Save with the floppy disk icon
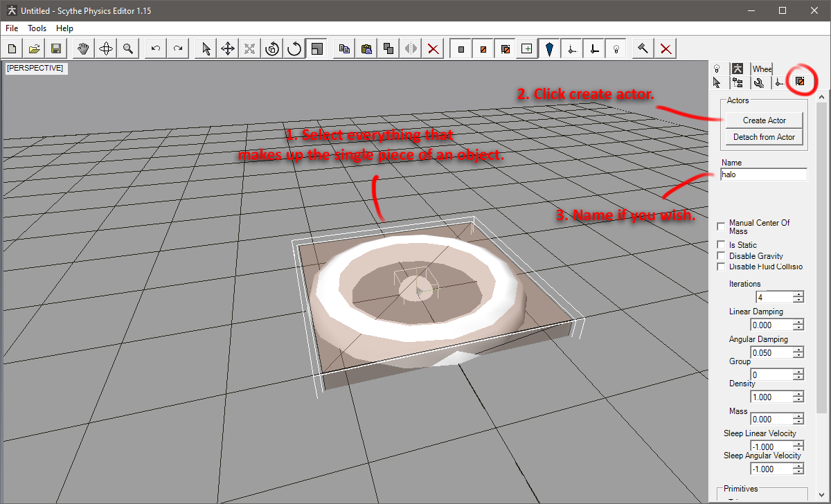Viewport: 831px width, 504px height. (x=56, y=48)
